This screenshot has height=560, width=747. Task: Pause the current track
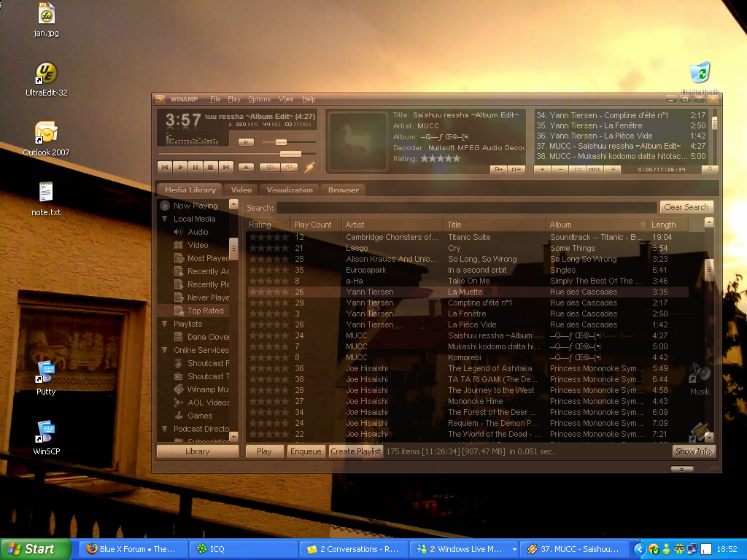196,167
